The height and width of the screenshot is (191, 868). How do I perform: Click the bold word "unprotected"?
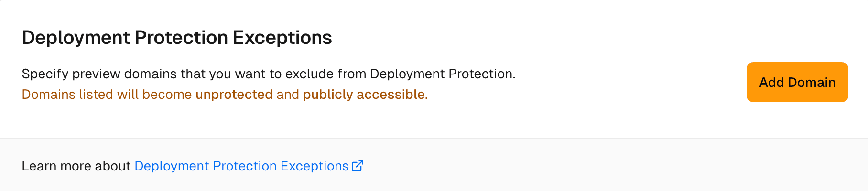pos(234,95)
